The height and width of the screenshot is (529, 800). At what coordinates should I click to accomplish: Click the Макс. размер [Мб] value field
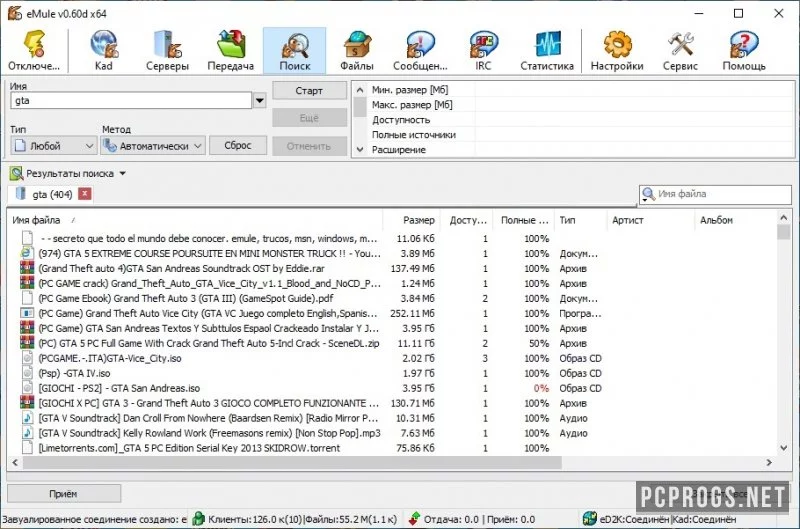(633, 105)
